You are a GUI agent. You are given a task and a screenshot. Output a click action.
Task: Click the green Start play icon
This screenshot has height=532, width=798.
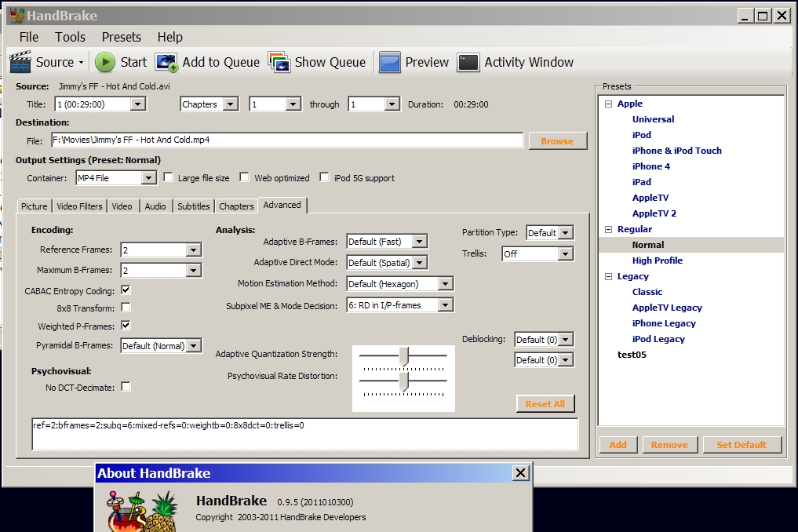pyautogui.click(x=105, y=62)
